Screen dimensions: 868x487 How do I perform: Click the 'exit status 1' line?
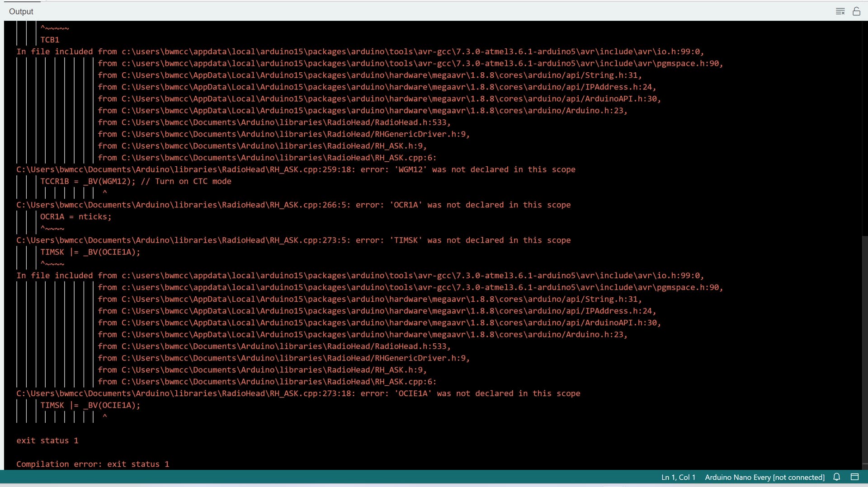click(x=47, y=440)
